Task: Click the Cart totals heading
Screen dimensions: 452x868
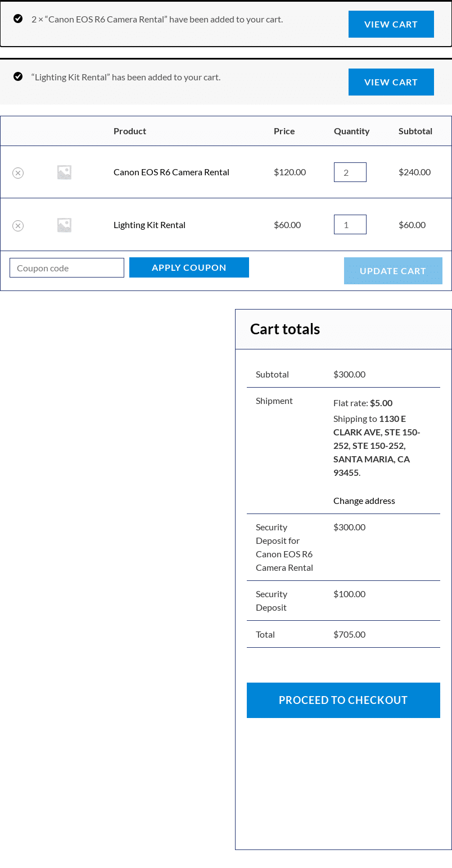Action: pyautogui.click(x=285, y=329)
